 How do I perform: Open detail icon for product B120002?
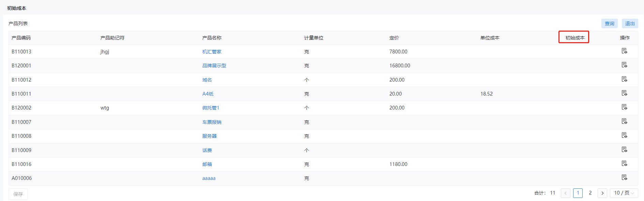tap(624, 107)
